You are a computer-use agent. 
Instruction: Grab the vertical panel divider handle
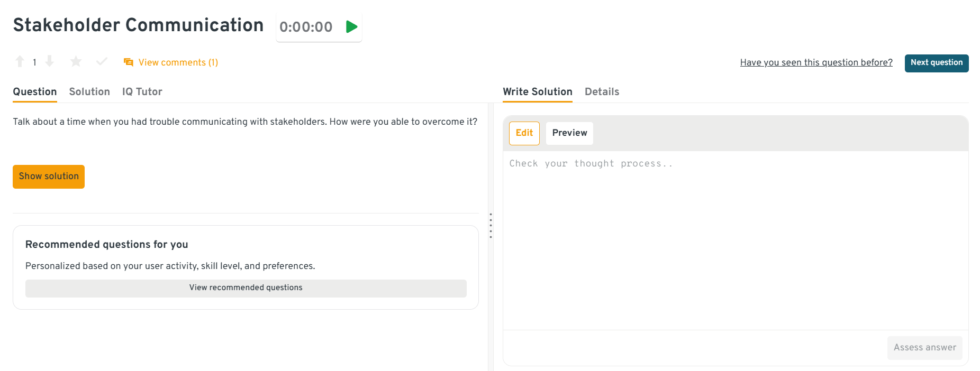click(x=491, y=226)
